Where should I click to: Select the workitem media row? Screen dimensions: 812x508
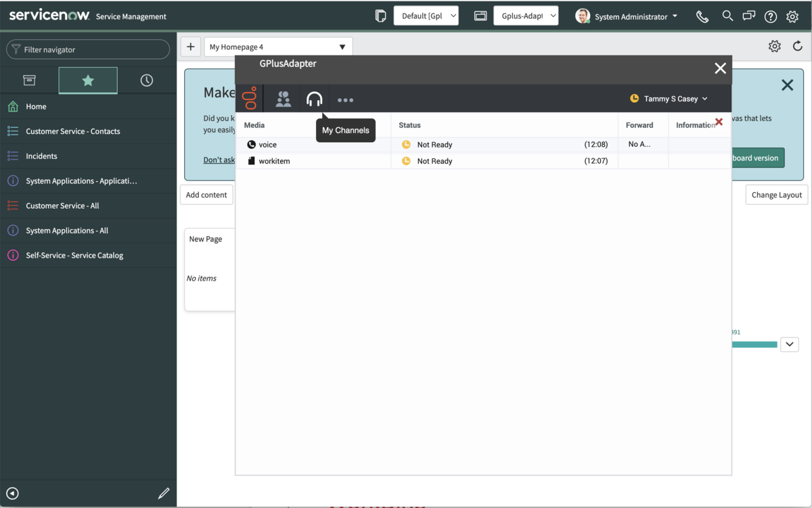[483, 161]
